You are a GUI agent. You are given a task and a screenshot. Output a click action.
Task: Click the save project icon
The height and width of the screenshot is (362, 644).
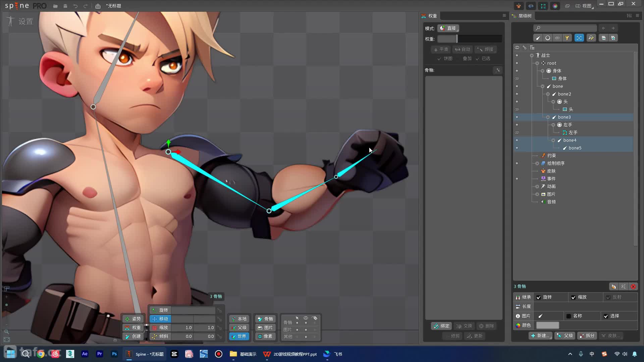(65, 6)
